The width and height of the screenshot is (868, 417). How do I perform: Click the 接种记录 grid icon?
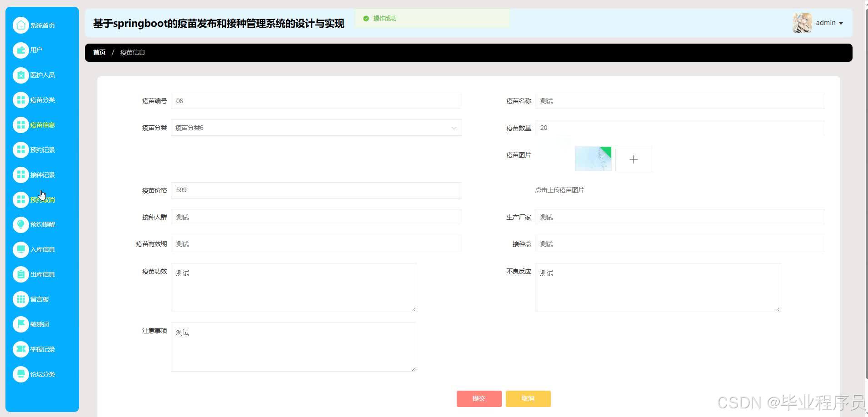coord(21,174)
